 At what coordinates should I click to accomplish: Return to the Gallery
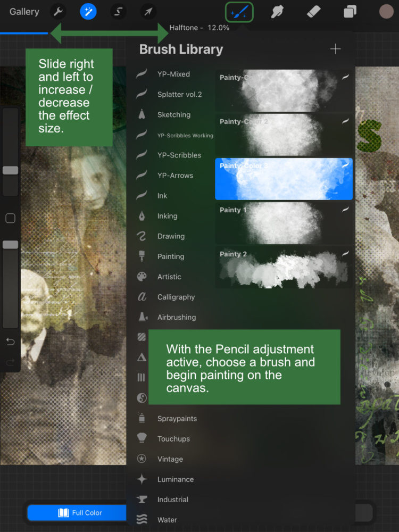click(x=24, y=12)
